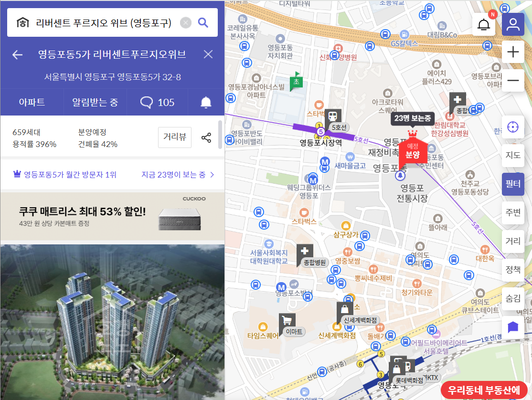Viewport: 532px width, 400px height.
Task: Open the 주변 nearby panel
Action: (513, 213)
